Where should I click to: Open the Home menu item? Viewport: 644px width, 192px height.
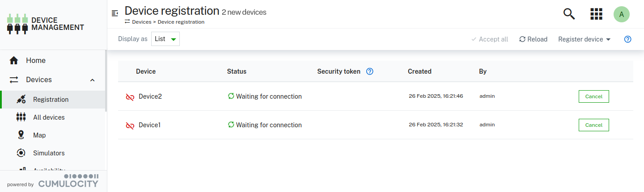coord(53,60)
